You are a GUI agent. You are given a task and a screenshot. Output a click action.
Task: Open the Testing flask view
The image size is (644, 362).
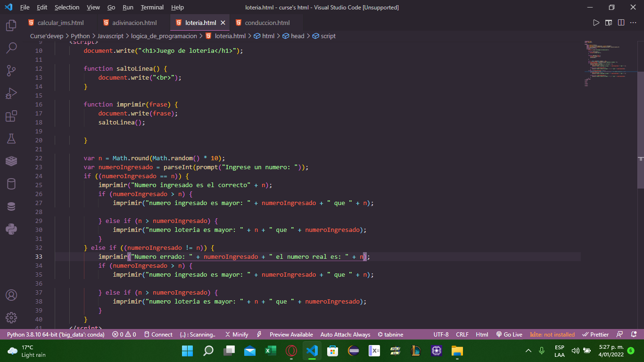click(x=11, y=139)
